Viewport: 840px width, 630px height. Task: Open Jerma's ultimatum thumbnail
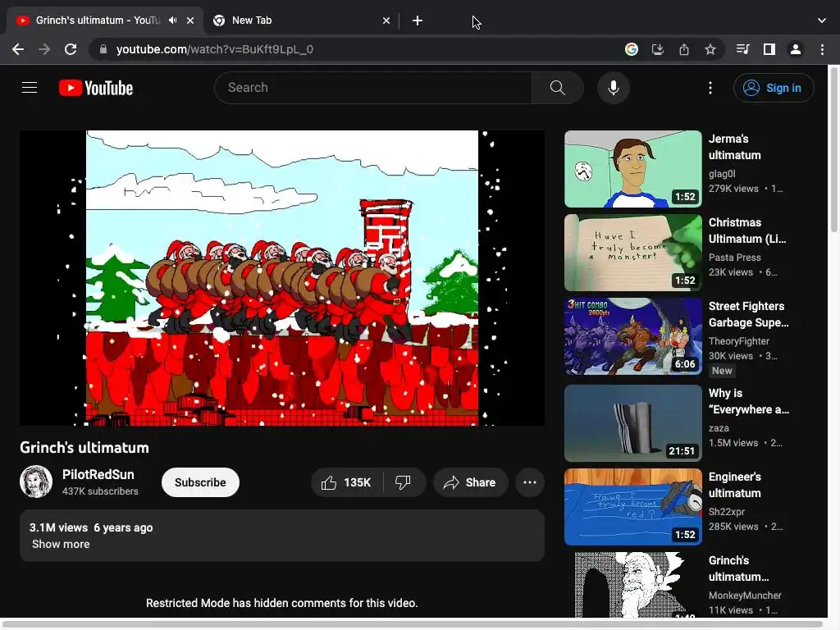[633, 169]
